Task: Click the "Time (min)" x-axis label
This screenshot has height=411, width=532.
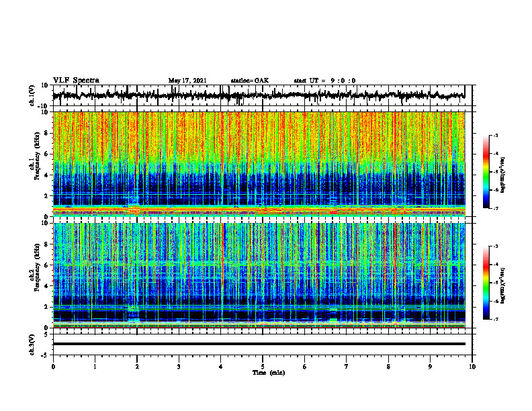Action: click(269, 373)
